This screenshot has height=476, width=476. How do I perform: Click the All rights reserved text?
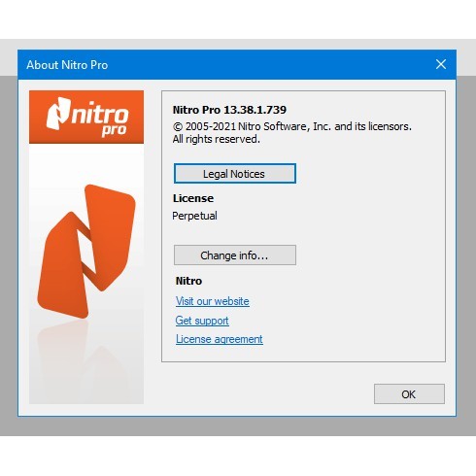217,139
